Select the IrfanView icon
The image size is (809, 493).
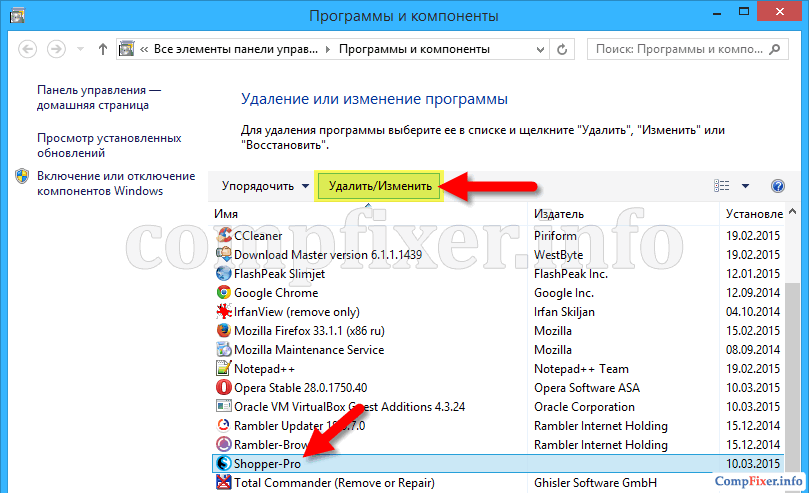[224, 312]
